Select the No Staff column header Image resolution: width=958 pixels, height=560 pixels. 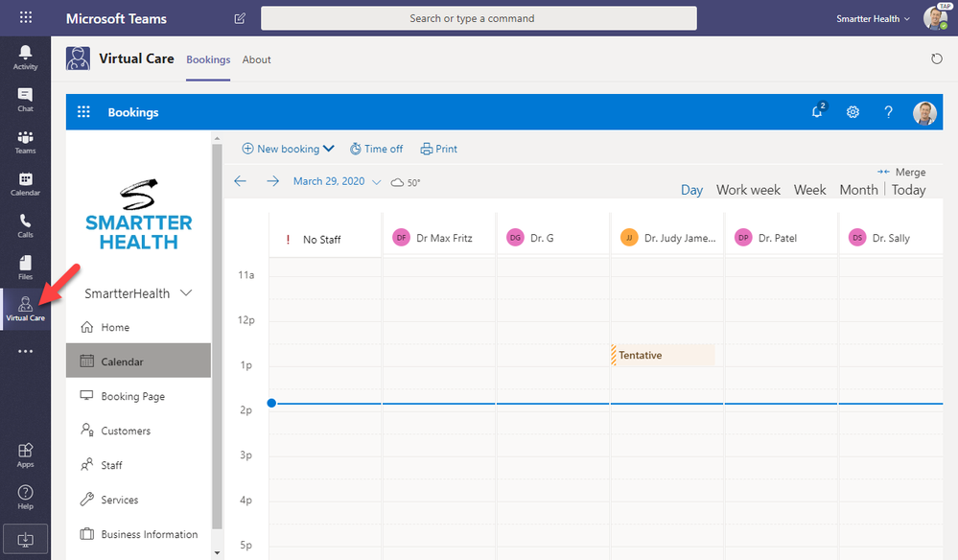tap(325, 239)
